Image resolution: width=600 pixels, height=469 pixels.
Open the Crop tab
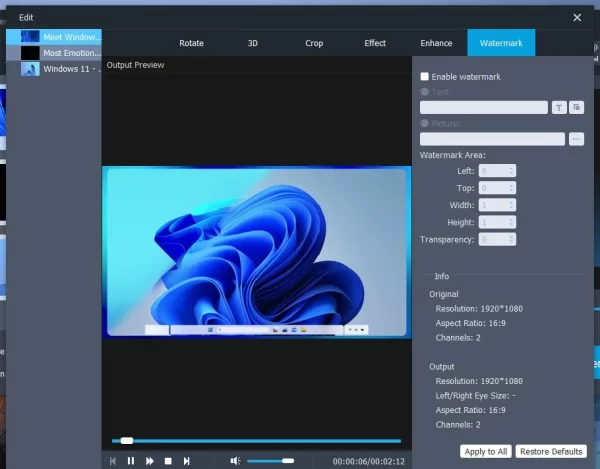click(x=314, y=43)
